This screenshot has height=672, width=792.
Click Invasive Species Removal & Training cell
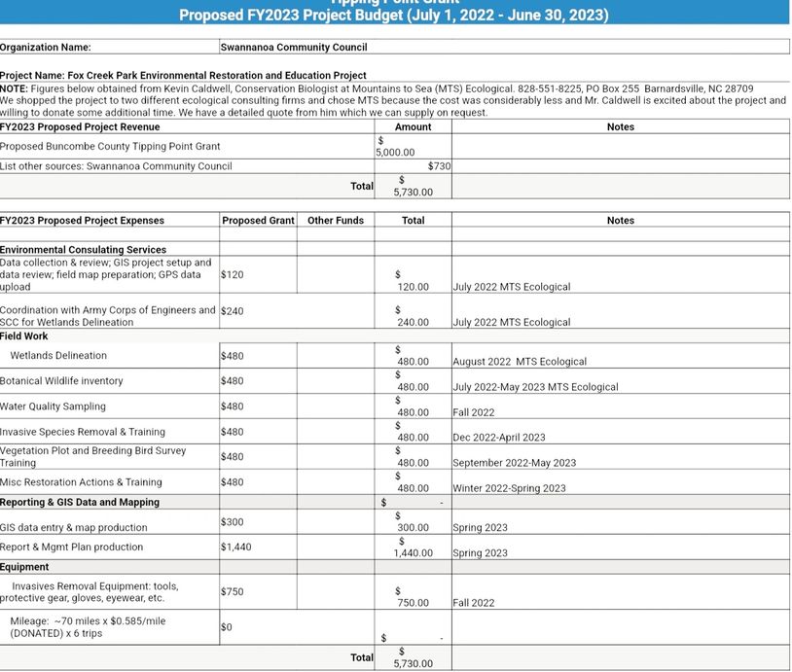(83, 432)
